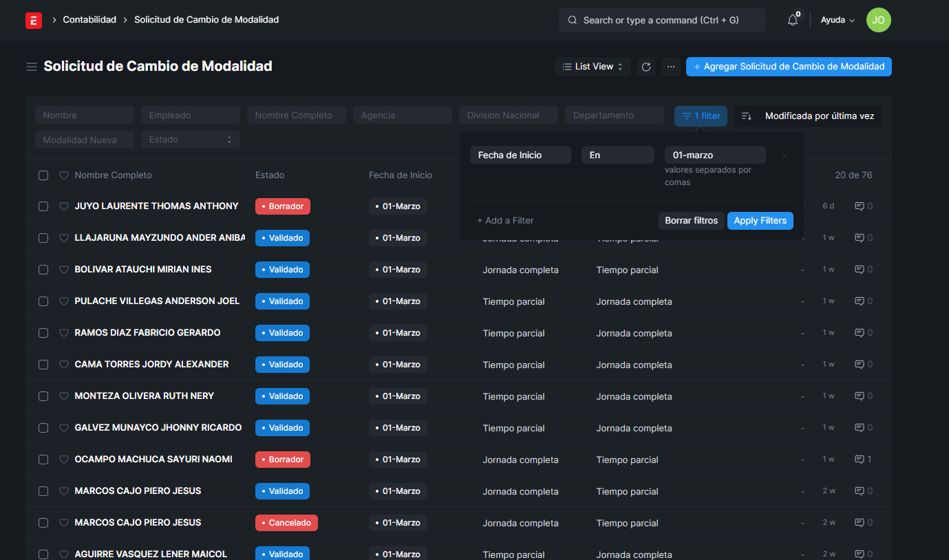949x560 pixels.
Task: Click Borrar filtros button
Action: pos(691,221)
